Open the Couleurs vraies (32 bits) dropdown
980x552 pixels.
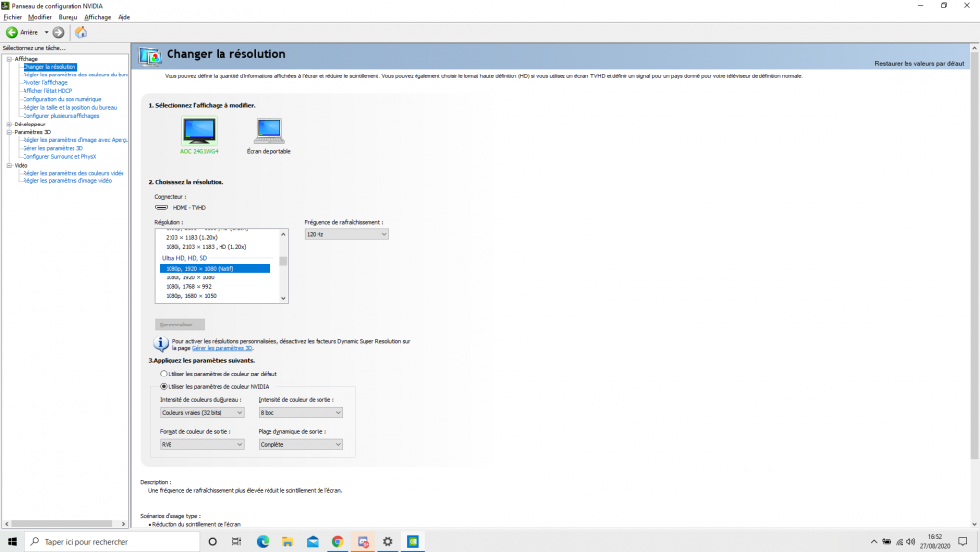click(202, 413)
